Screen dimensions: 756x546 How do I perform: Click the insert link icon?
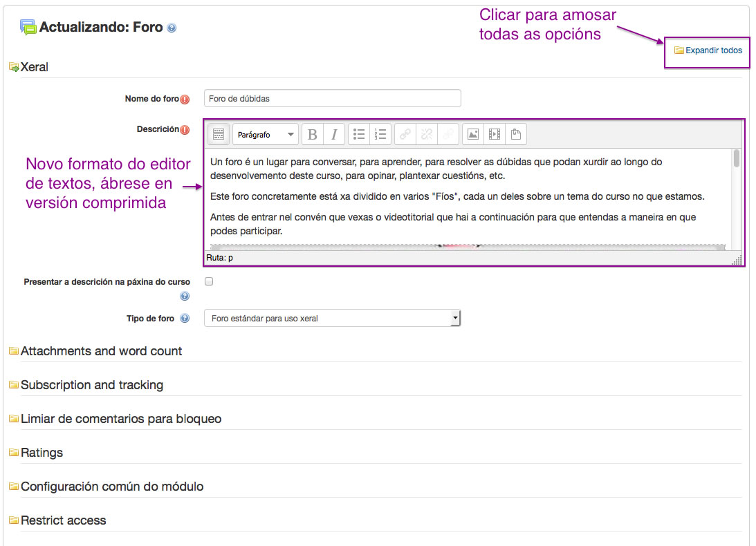[405, 133]
